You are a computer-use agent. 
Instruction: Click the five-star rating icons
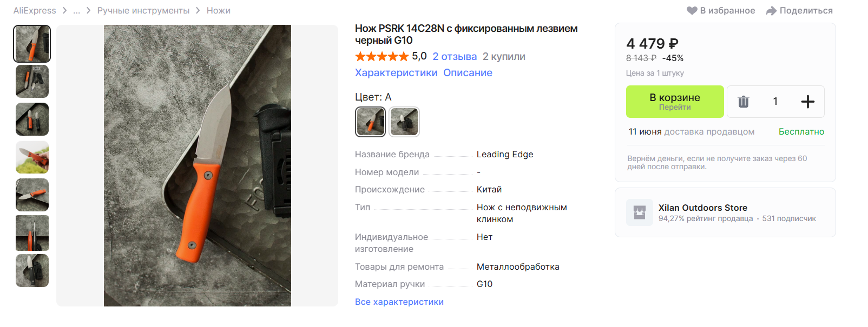click(x=382, y=57)
